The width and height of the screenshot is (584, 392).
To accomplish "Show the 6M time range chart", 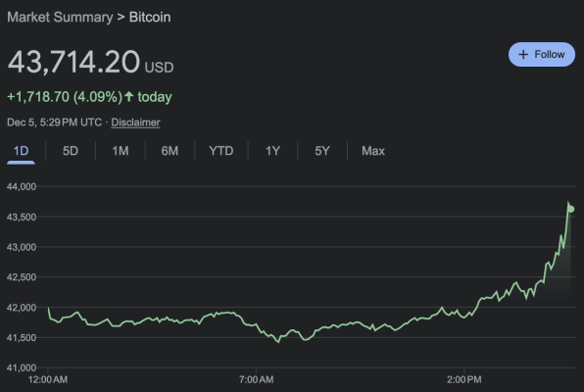I will pyautogui.click(x=170, y=151).
